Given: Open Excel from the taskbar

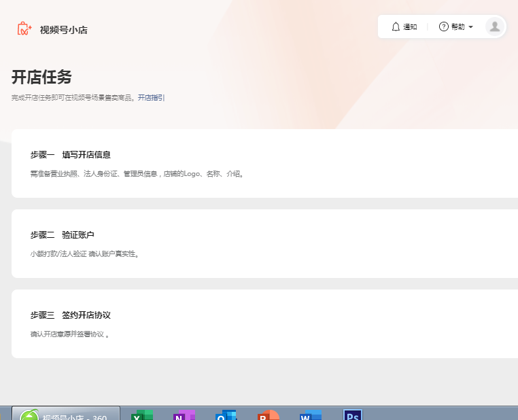Looking at the screenshot, I should (x=142, y=415).
